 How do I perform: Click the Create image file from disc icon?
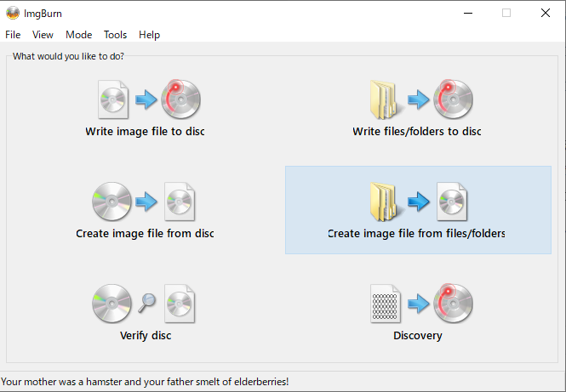click(144, 202)
